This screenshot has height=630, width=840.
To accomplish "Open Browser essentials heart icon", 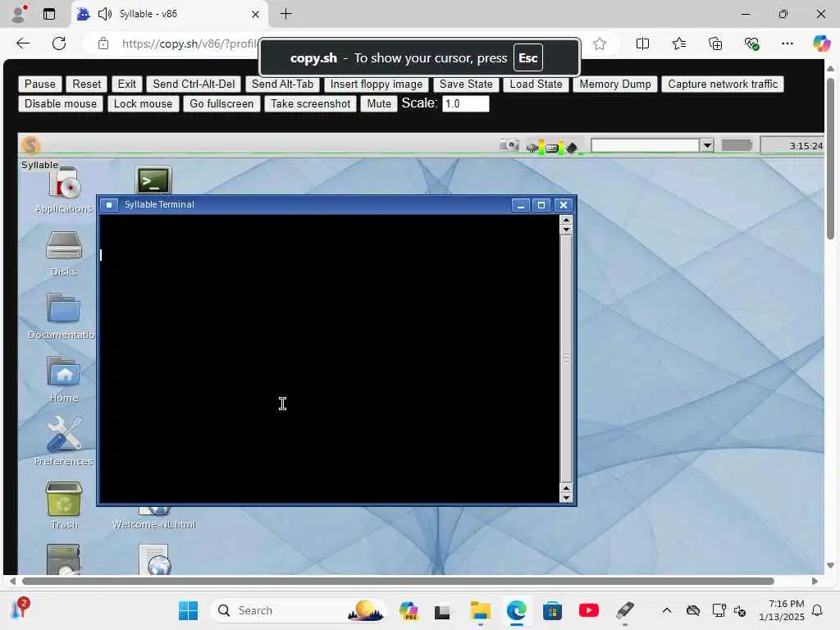I will pyautogui.click(x=751, y=43).
